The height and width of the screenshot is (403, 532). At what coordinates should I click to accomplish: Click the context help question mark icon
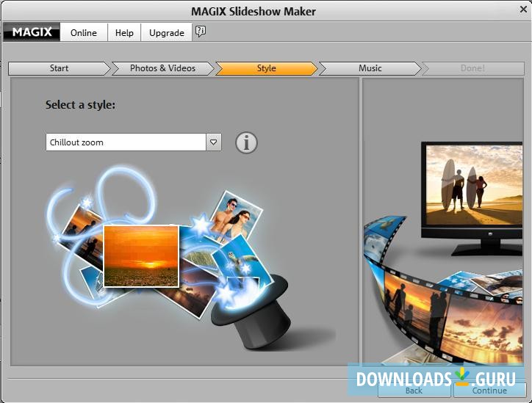(201, 32)
